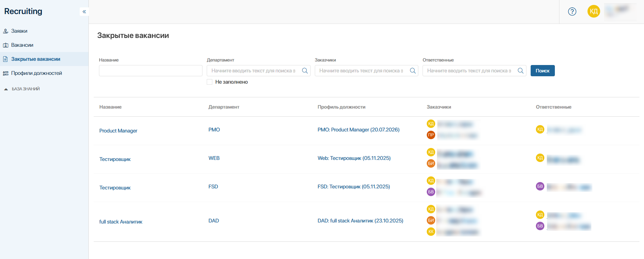Open Профили должностей in the sidebar
Screen dimensions: 644x259
pyautogui.click(x=36, y=73)
